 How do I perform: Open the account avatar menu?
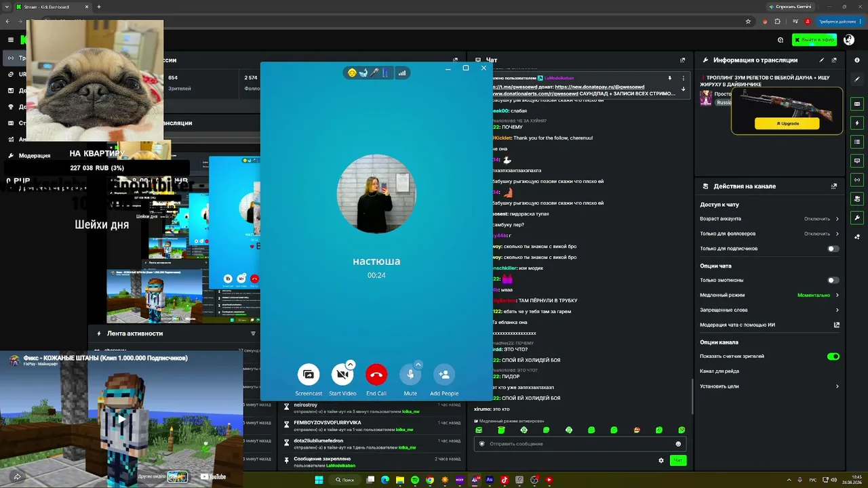[x=849, y=40]
